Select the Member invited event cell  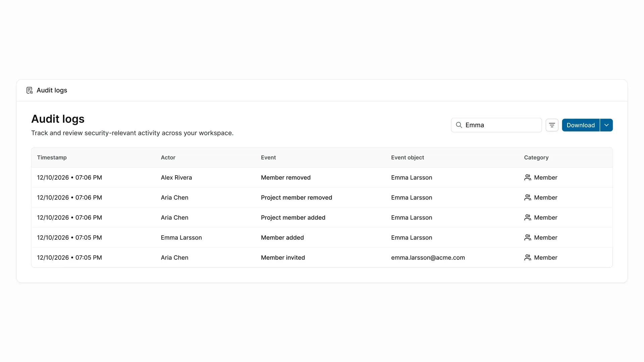tap(283, 258)
